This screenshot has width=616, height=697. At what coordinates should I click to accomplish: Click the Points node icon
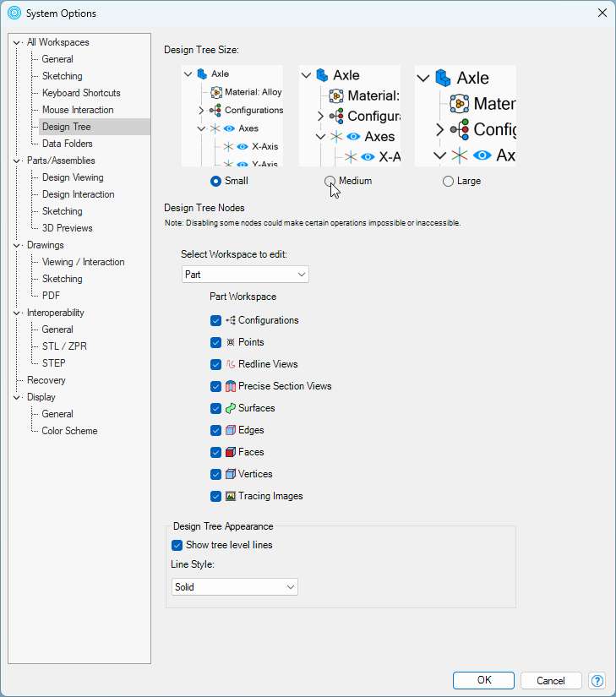pos(230,342)
